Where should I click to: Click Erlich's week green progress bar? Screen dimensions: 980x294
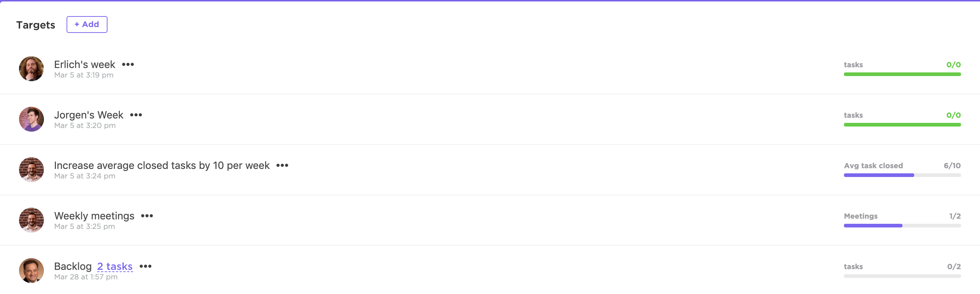point(902,75)
